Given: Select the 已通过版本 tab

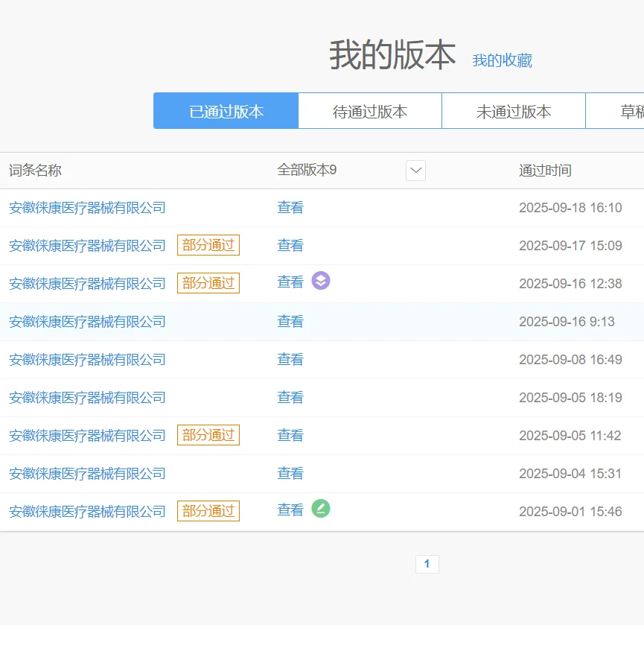Looking at the screenshot, I should [x=226, y=110].
